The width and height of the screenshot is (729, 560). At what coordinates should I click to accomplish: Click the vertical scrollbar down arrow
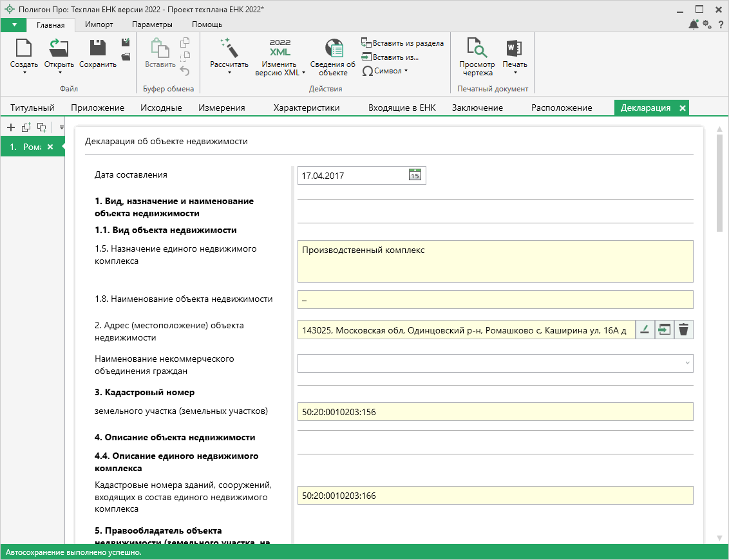pos(719,537)
